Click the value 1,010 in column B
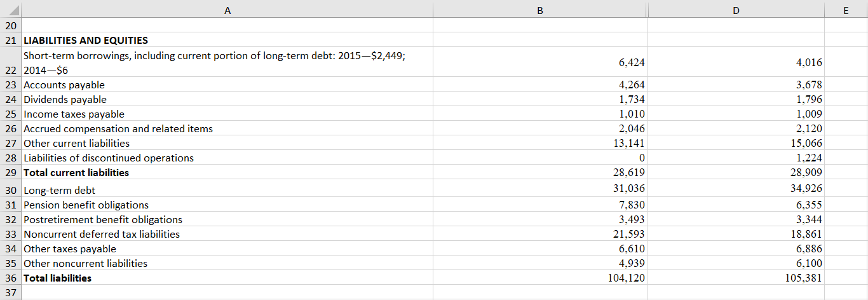 (632, 114)
